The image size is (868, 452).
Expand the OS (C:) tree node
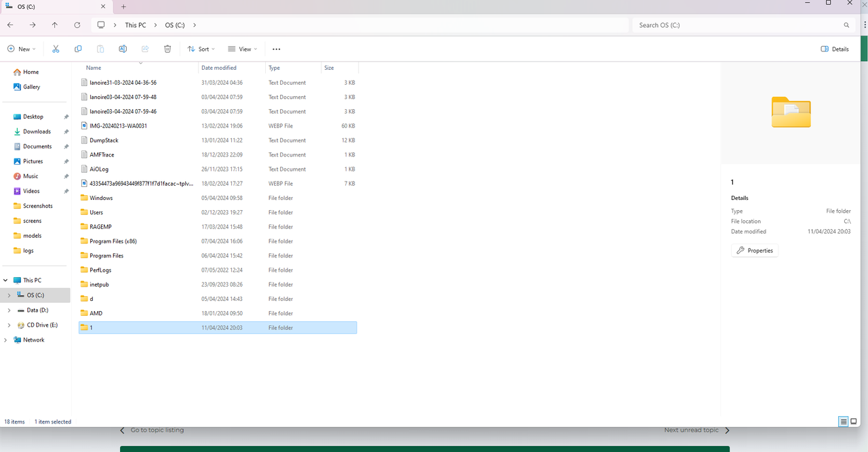(x=9, y=295)
